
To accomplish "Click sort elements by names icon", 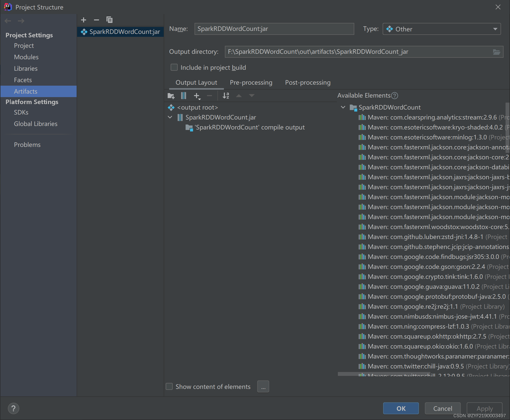I will 226,96.
